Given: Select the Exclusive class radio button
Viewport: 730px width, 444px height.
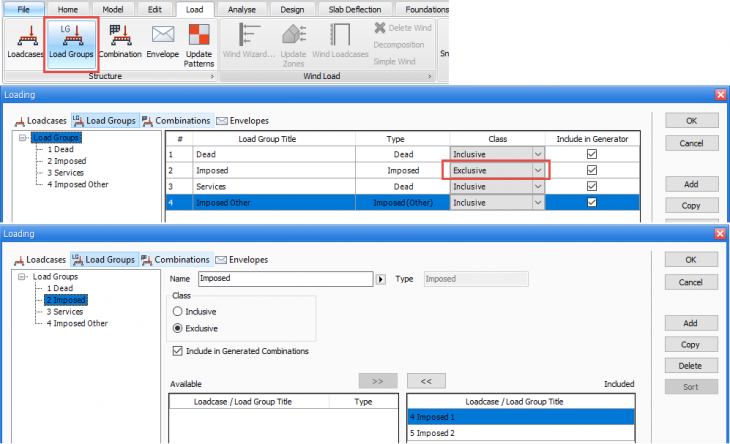Looking at the screenshot, I should [x=177, y=328].
